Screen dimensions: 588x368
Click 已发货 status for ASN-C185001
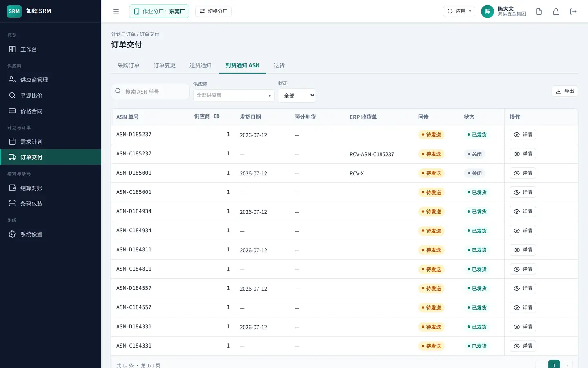[477, 192]
